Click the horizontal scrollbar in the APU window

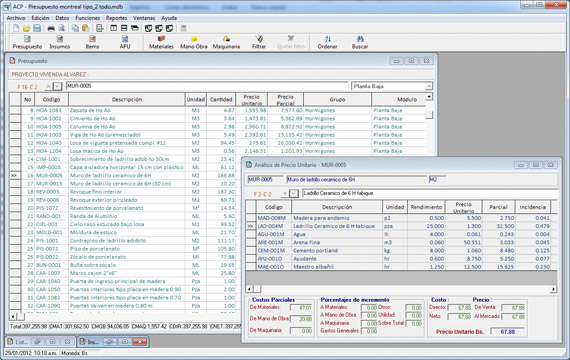401,289
